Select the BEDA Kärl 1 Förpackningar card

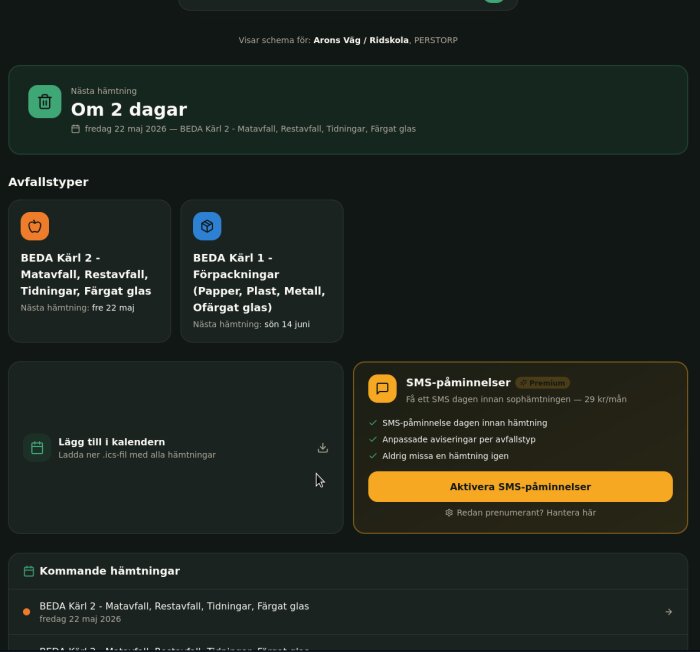click(x=262, y=271)
